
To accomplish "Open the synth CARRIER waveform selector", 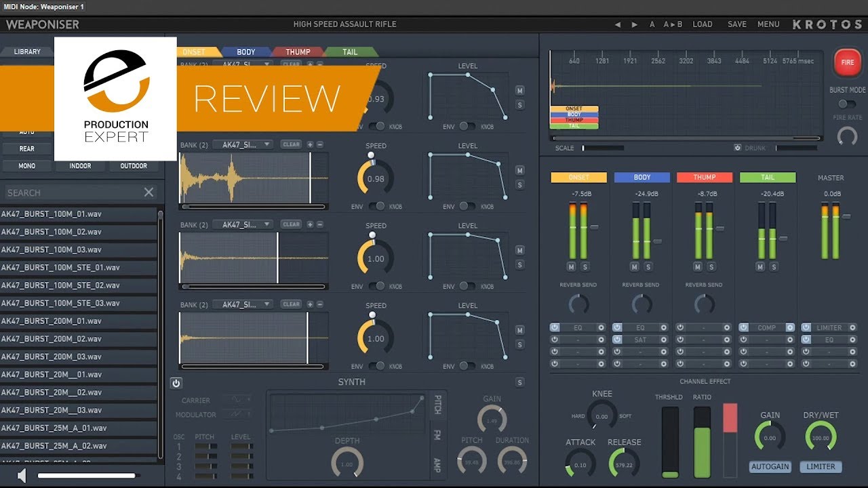I will pos(238,400).
